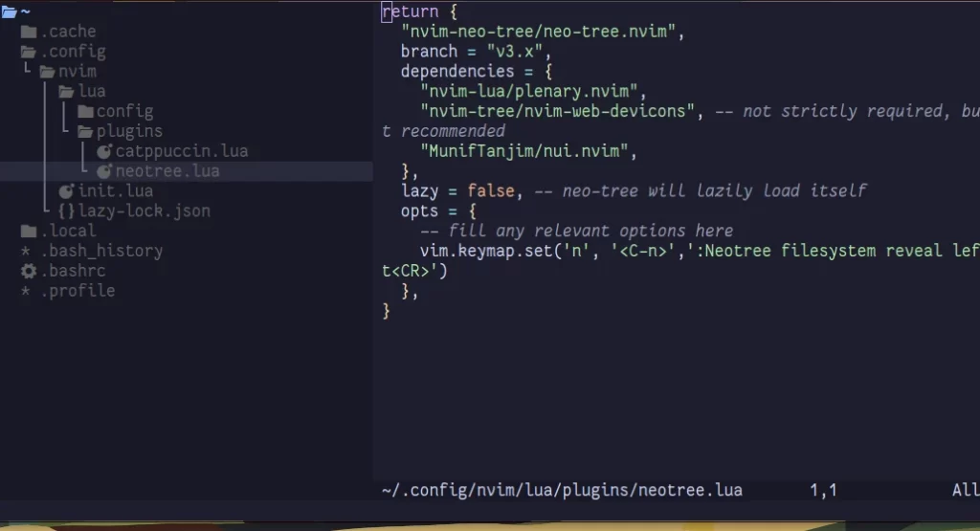The image size is (980, 531).
Task: Click the .cache folder icon
Action: pyautogui.click(x=29, y=32)
